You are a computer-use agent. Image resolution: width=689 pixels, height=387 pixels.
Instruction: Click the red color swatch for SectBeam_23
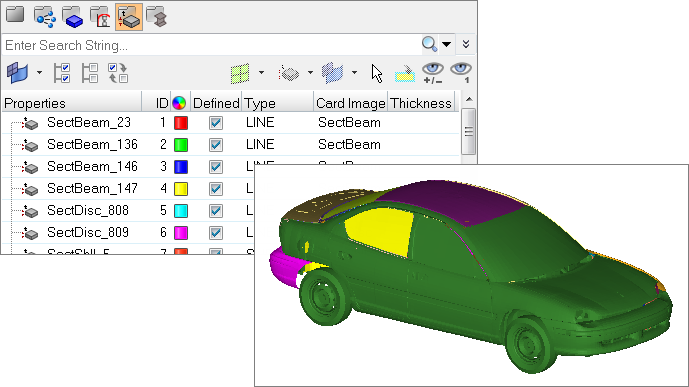[x=181, y=123]
